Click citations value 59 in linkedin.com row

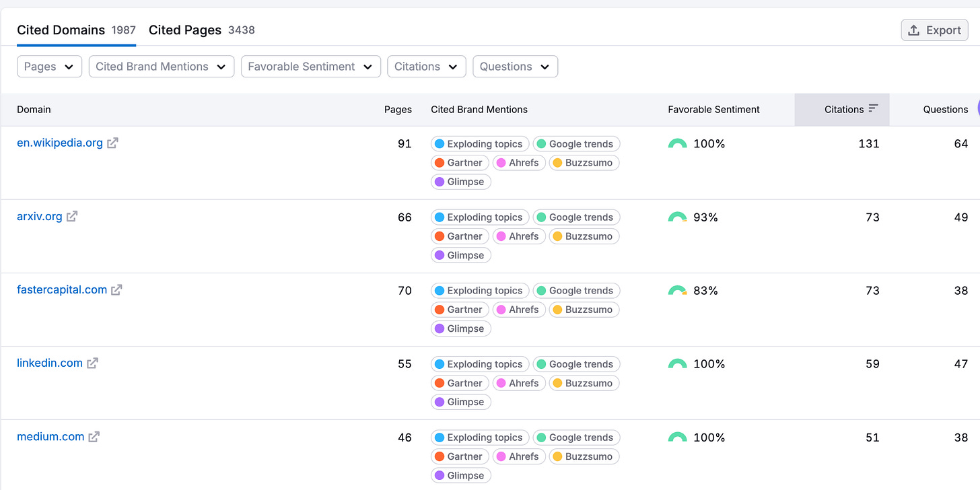(872, 363)
